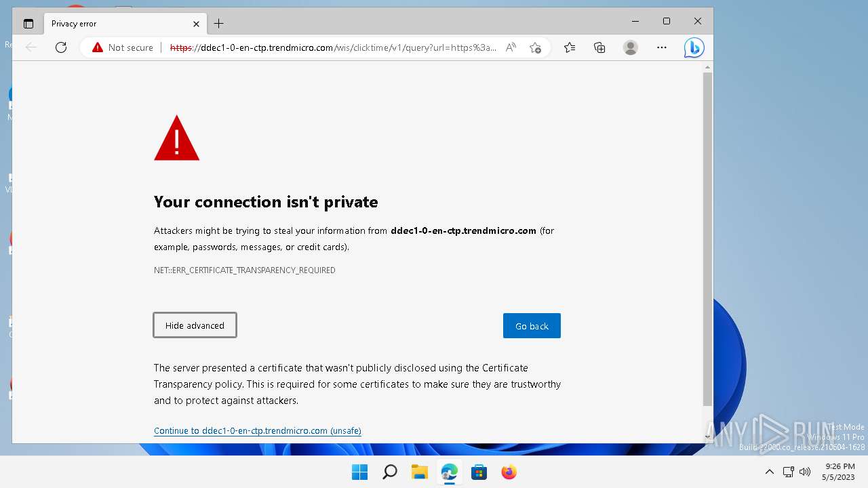Click the 'Your connection isn't private' heading
Viewport: 868px width, 488px height.
coord(266,202)
